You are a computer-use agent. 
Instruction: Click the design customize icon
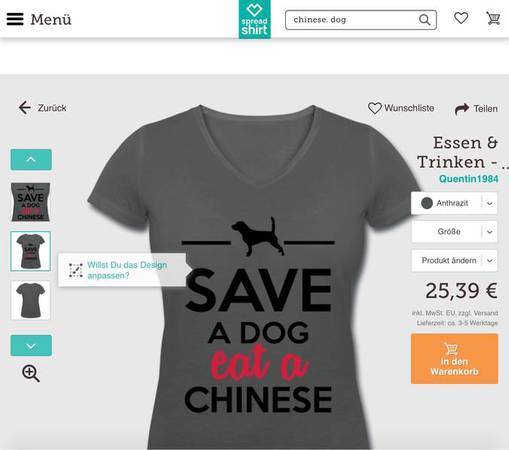76,270
